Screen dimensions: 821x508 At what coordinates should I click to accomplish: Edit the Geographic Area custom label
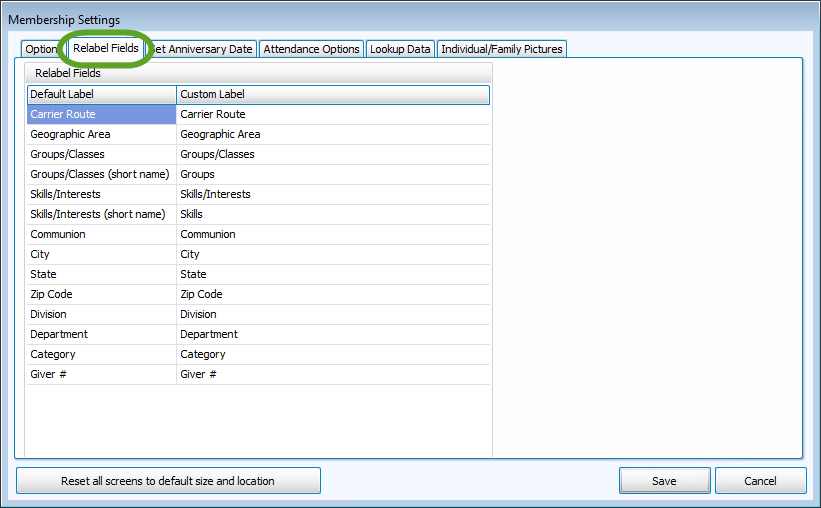coord(332,134)
